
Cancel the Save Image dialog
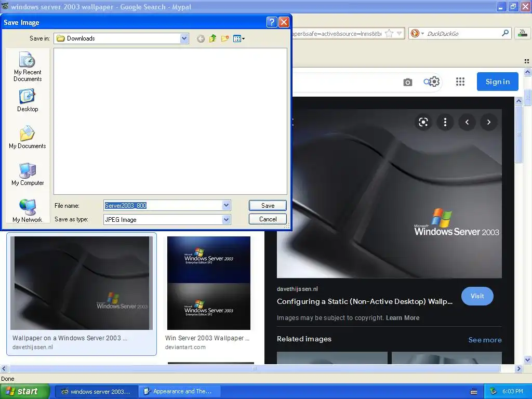click(x=268, y=219)
